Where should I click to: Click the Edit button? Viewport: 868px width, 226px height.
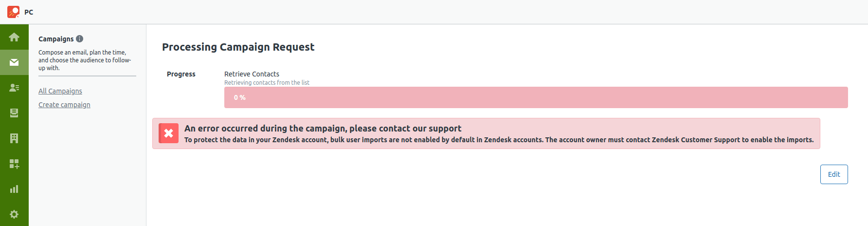click(x=834, y=174)
